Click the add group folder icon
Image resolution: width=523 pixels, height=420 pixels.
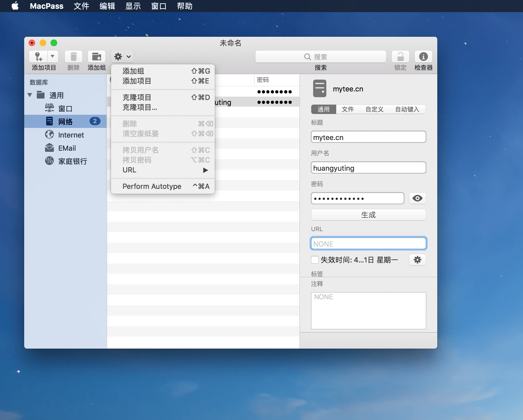[96, 57]
